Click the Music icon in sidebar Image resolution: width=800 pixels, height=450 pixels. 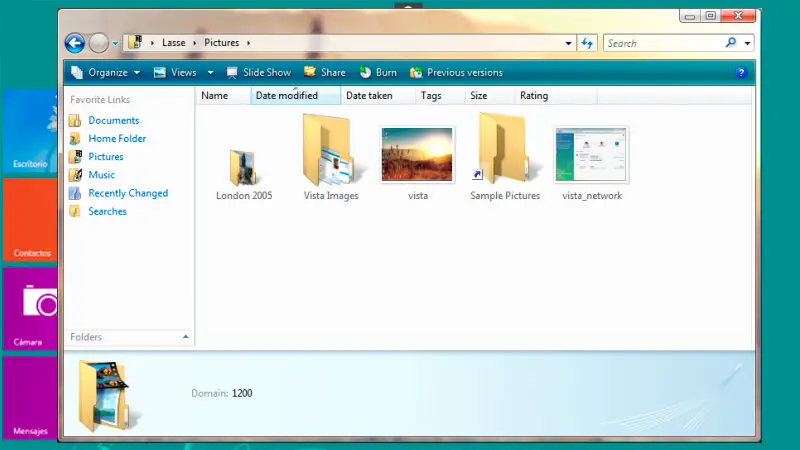[x=76, y=174]
